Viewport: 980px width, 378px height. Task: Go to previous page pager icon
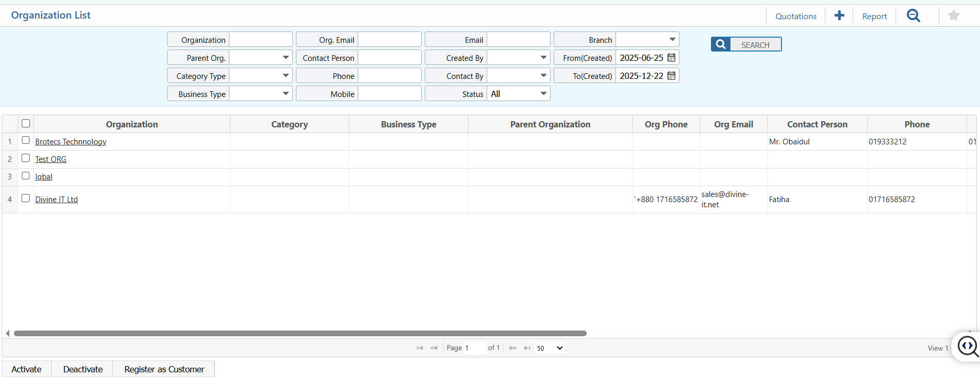(434, 348)
